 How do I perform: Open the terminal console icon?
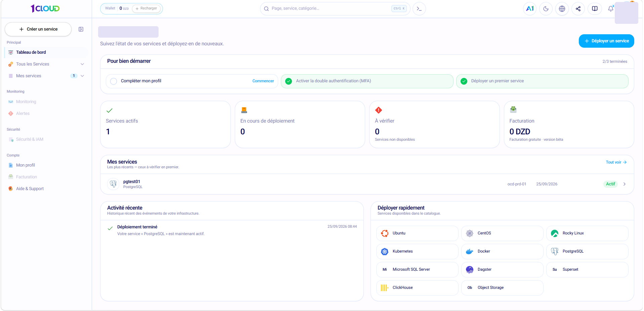pos(419,9)
